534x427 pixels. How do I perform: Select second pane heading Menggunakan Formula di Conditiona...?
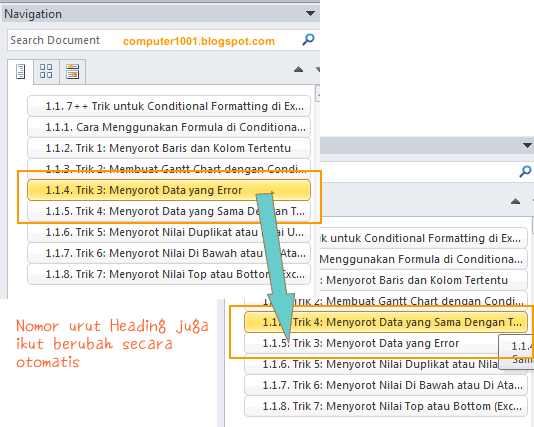424,259
